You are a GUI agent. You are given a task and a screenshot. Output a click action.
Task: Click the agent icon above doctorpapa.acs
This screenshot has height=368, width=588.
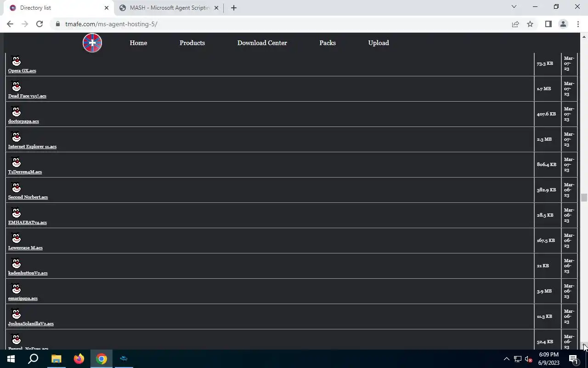click(16, 112)
